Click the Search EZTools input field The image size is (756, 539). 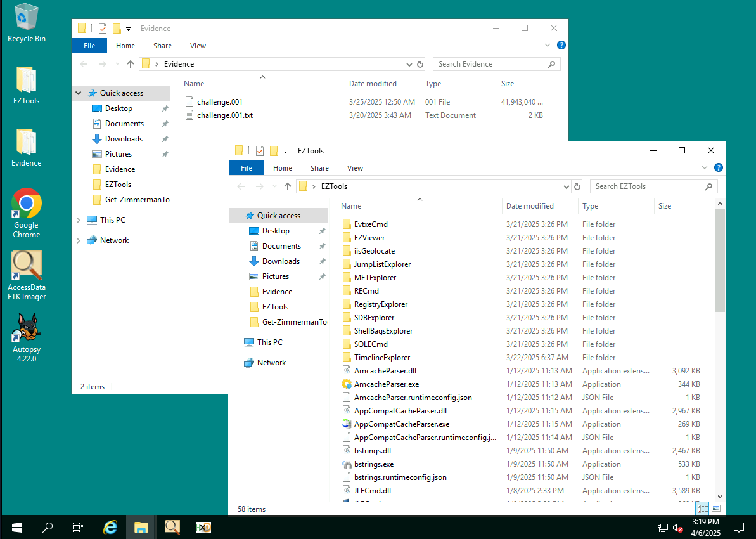tap(648, 186)
